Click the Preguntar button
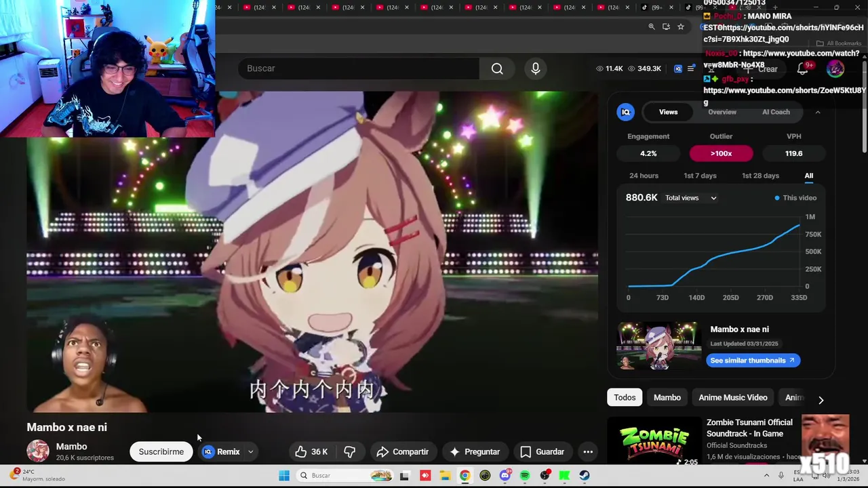Image resolution: width=868 pixels, height=488 pixels. coord(475,451)
